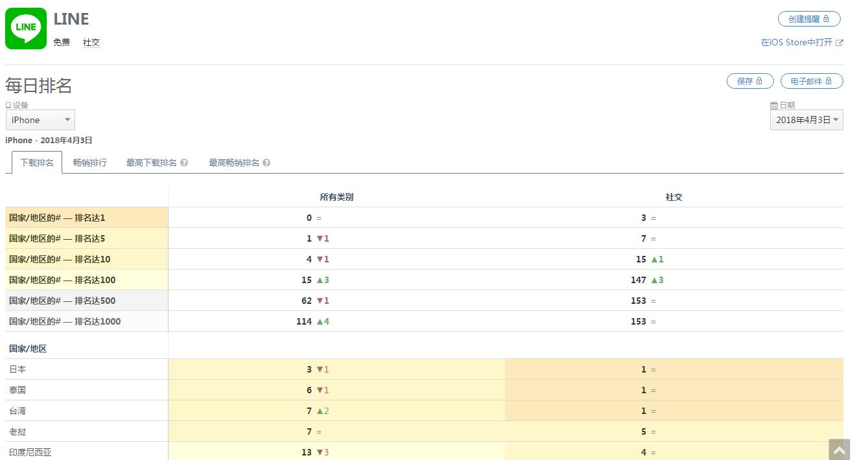Select the 泰国 country row
This screenshot has width=868, height=460.
pos(18,390)
